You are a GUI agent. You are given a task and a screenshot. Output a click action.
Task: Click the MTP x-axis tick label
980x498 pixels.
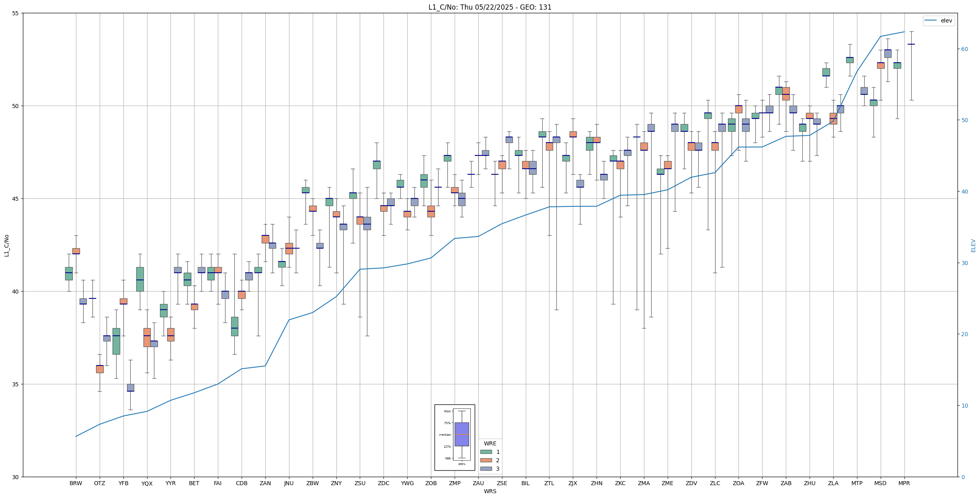[x=857, y=483]
